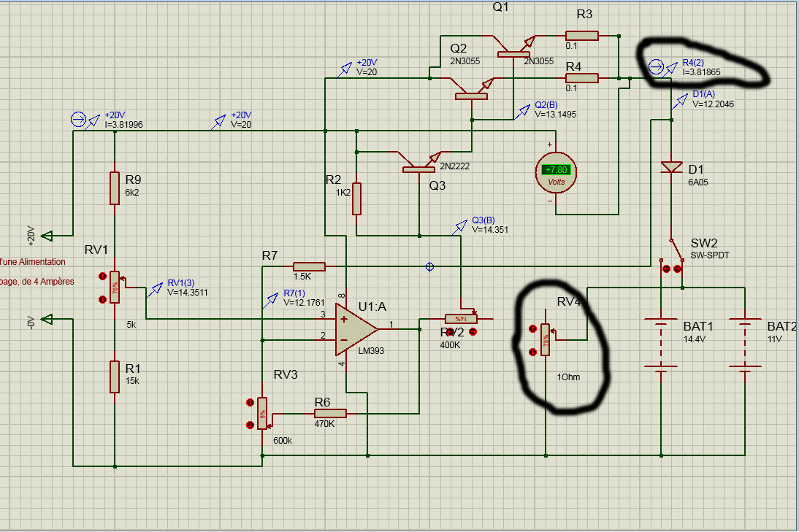Click the Q3(B) voltage probe arrow
This screenshot has height=532, width=799.
(459, 227)
